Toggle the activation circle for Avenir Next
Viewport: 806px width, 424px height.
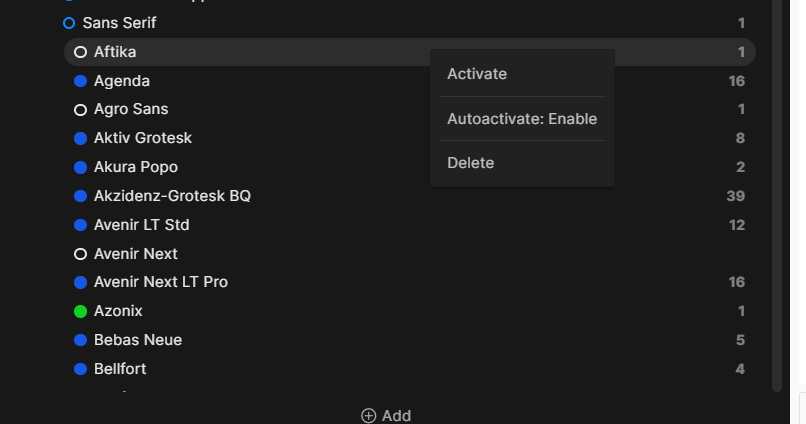[81, 254]
